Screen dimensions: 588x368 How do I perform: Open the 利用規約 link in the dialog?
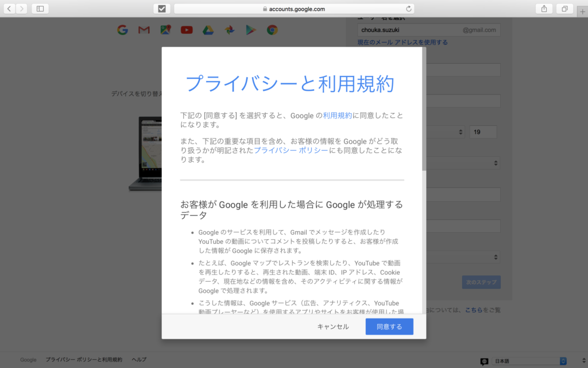coord(338,116)
